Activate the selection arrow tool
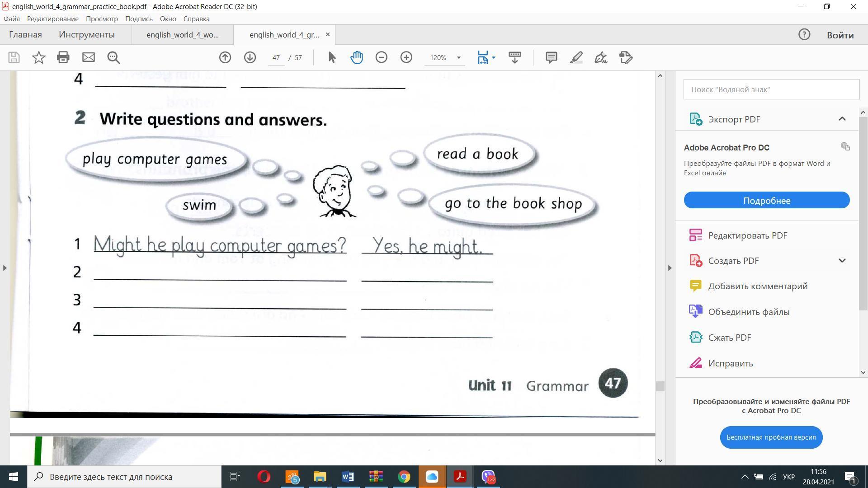The width and height of the screenshot is (868, 488). [332, 57]
